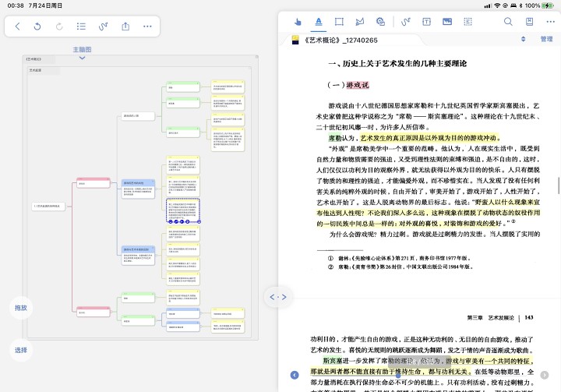Click the Wi-Fi icon in status bar
The image size is (561, 392).
pyautogui.click(x=497, y=5)
